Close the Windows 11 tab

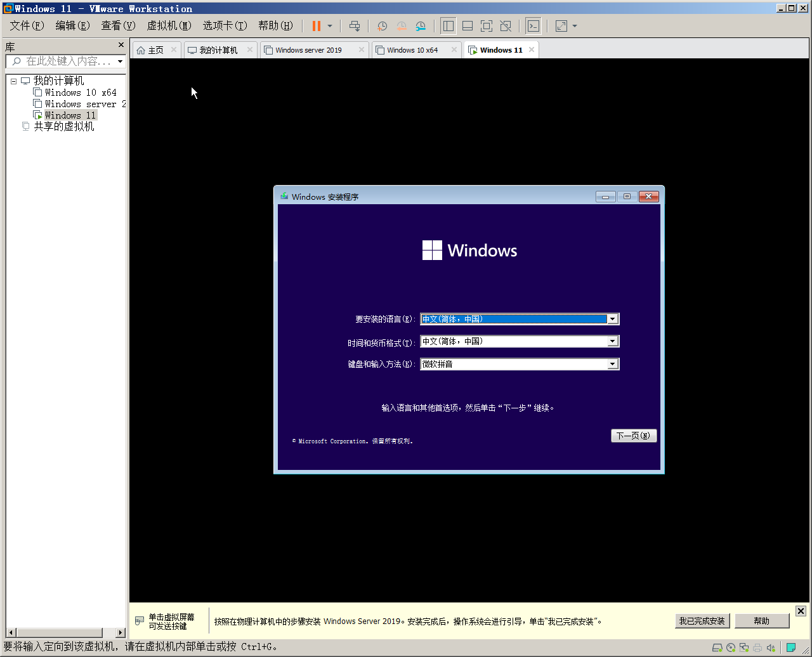(531, 49)
